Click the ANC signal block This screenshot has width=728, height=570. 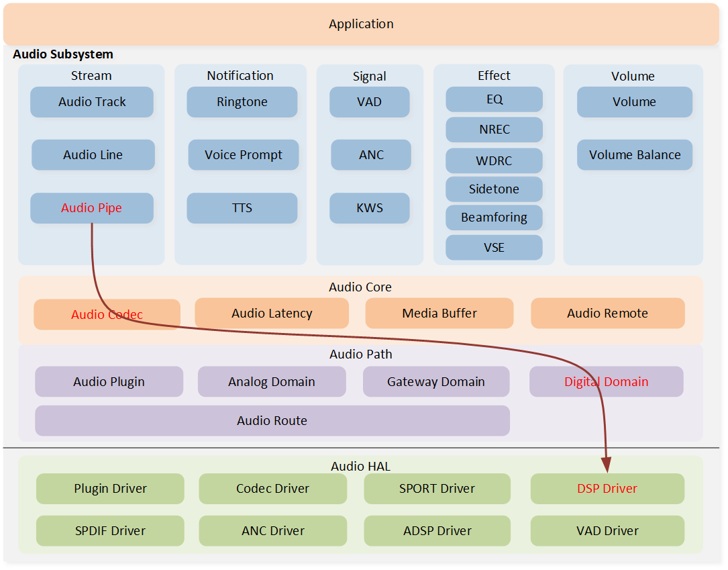tap(371, 154)
